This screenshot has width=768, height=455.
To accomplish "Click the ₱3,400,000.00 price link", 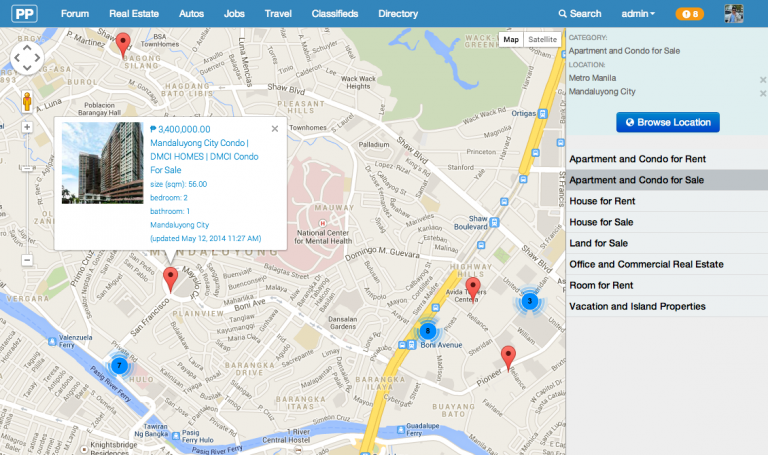I will 180,129.
